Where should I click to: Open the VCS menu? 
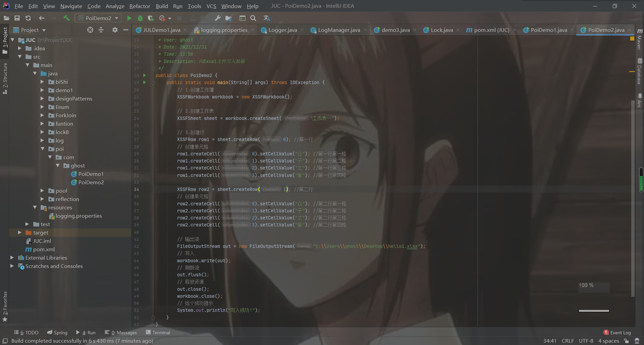(211, 6)
